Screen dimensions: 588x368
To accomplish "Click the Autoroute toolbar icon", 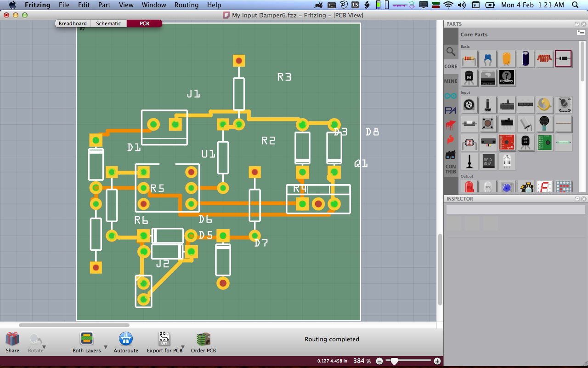I will pos(126,339).
